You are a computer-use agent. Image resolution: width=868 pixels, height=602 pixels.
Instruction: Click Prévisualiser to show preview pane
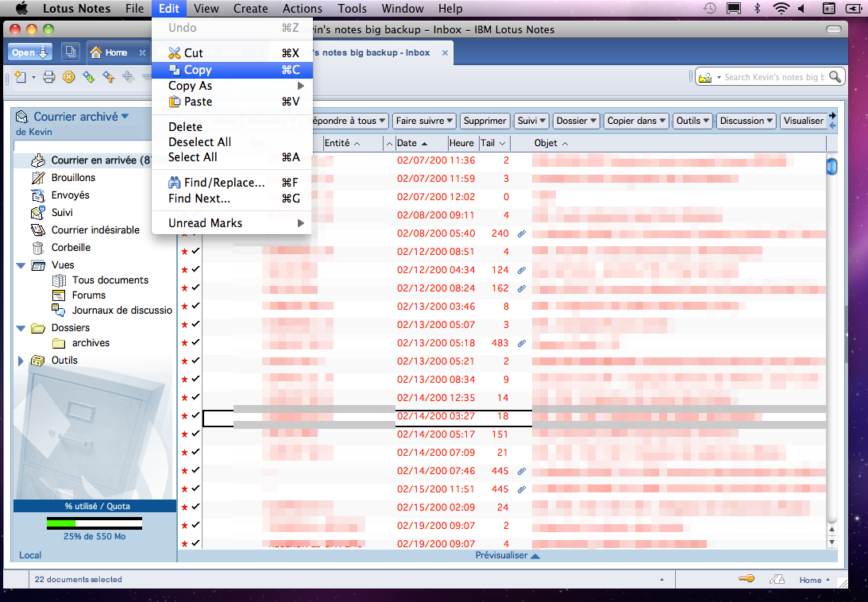(507, 555)
